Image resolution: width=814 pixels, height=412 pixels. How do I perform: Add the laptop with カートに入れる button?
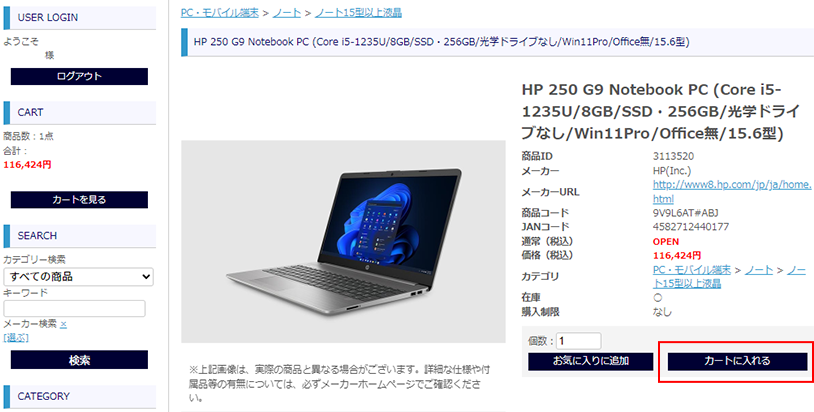tap(737, 361)
